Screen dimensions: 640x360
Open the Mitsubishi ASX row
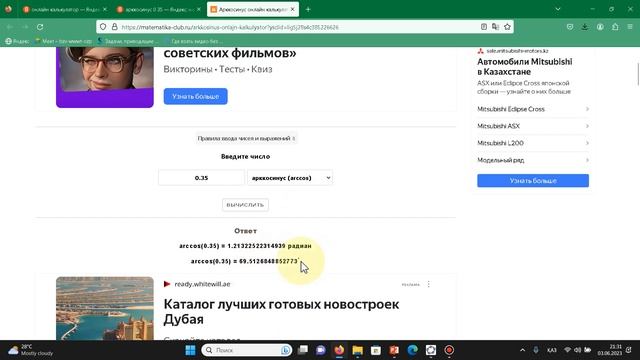click(x=533, y=126)
